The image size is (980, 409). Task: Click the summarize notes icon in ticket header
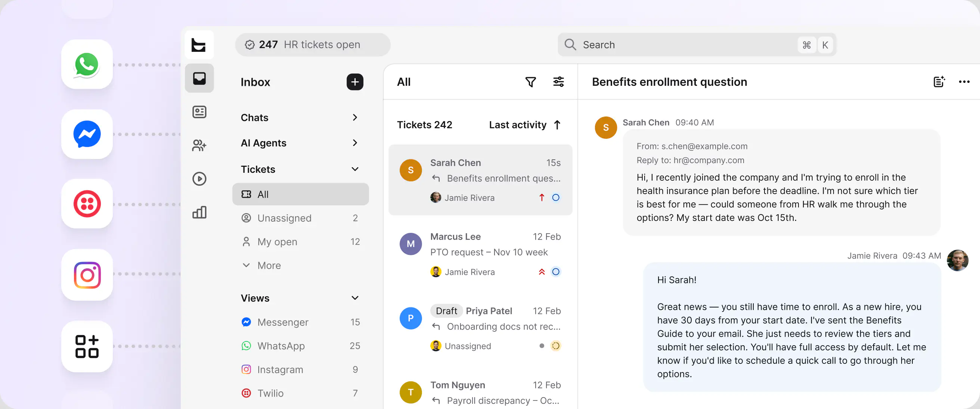pos(939,82)
